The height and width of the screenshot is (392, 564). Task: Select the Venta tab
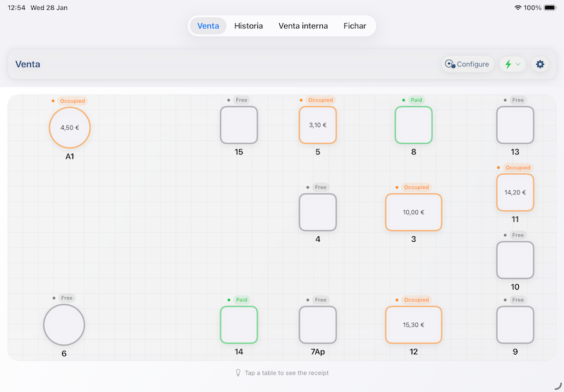coord(208,26)
